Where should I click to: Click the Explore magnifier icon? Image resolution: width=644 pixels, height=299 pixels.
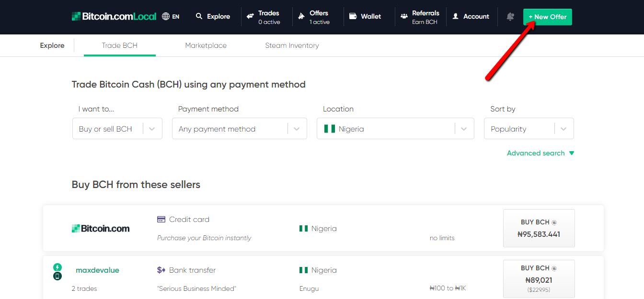(x=199, y=16)
